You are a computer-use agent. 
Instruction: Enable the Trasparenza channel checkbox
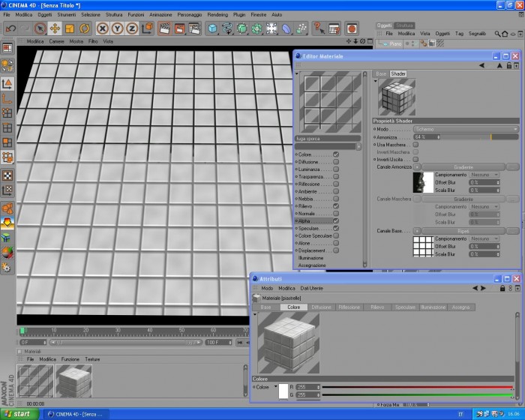[x=336, y=176]
